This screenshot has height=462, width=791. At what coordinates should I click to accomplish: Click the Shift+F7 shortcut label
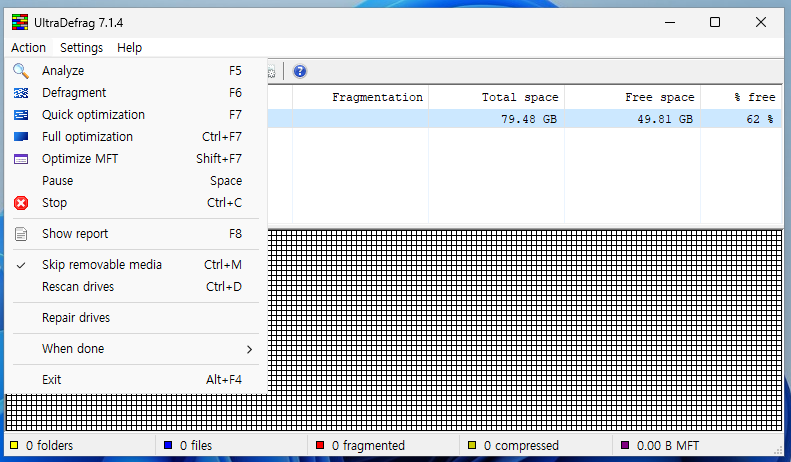[219, 159]
